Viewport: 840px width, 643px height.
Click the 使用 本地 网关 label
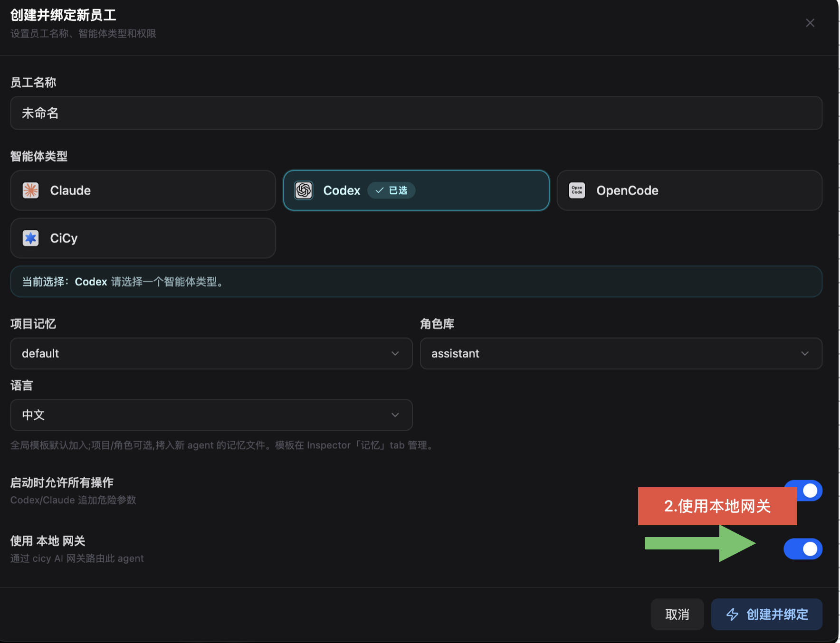48,541
